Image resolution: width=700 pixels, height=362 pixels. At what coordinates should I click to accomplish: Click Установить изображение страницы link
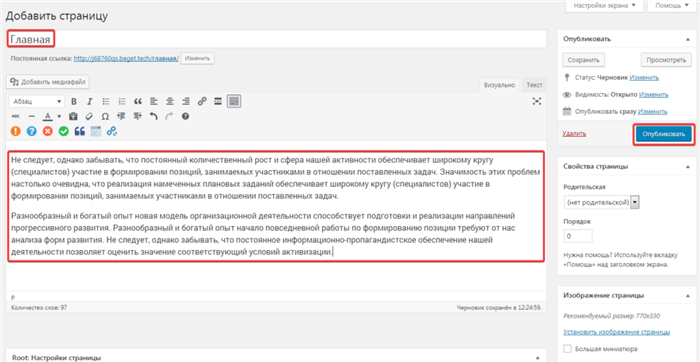(x=617, y=332)
